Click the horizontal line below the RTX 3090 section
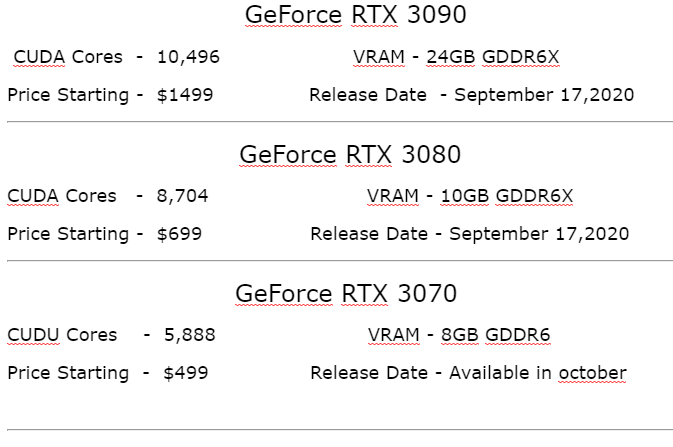Screen dimensions: 673x447 click(340, 122)
